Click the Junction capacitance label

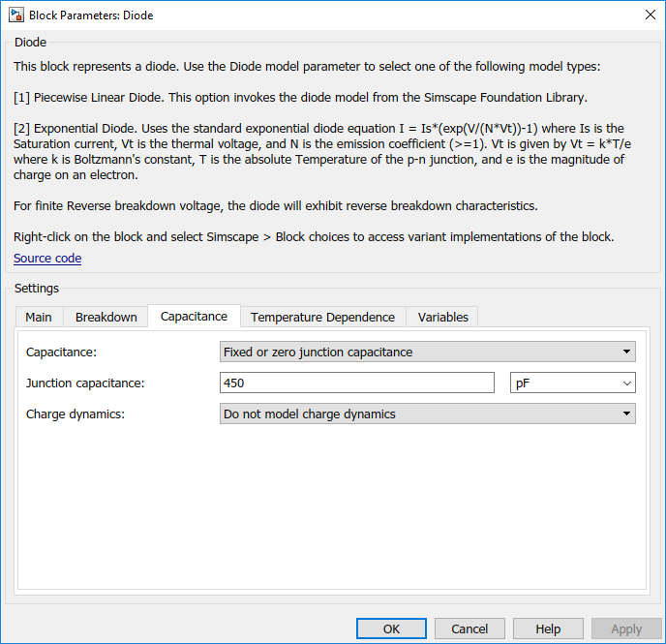[85, 383]
